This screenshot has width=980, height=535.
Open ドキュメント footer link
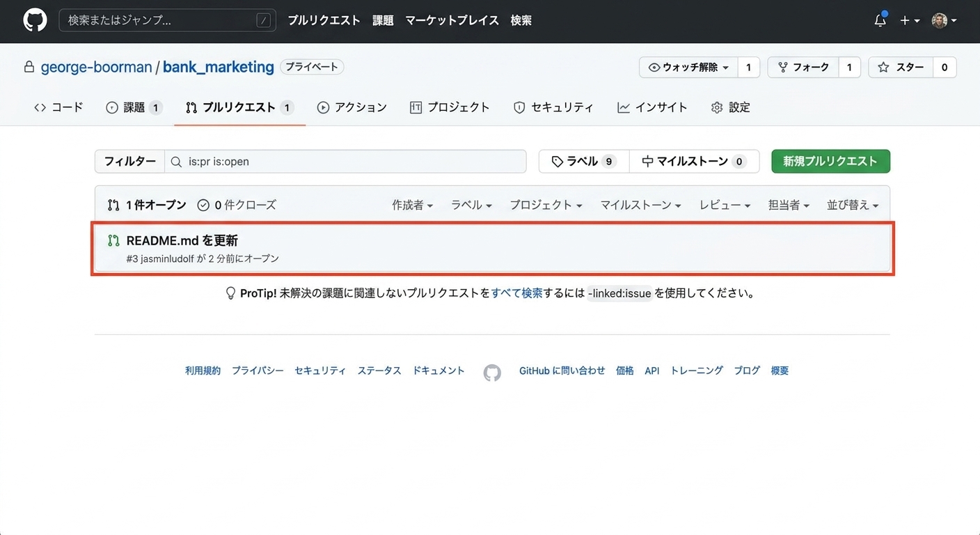[x=438, y=371]
